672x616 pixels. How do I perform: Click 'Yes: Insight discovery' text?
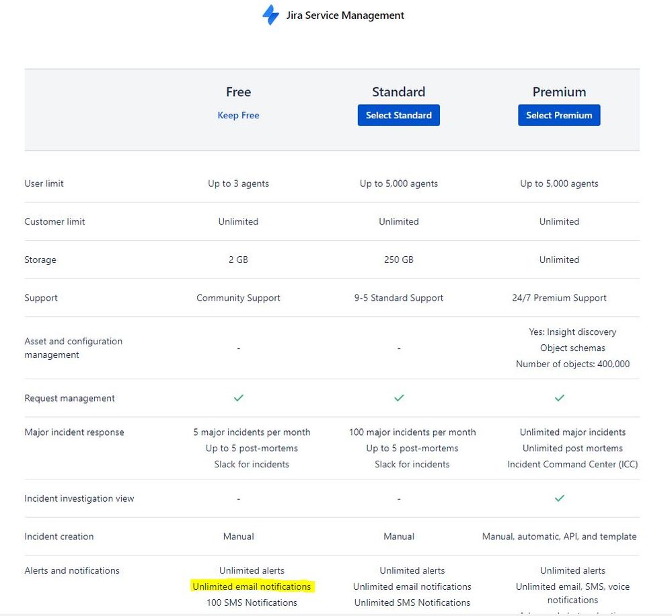coord(572,332)
